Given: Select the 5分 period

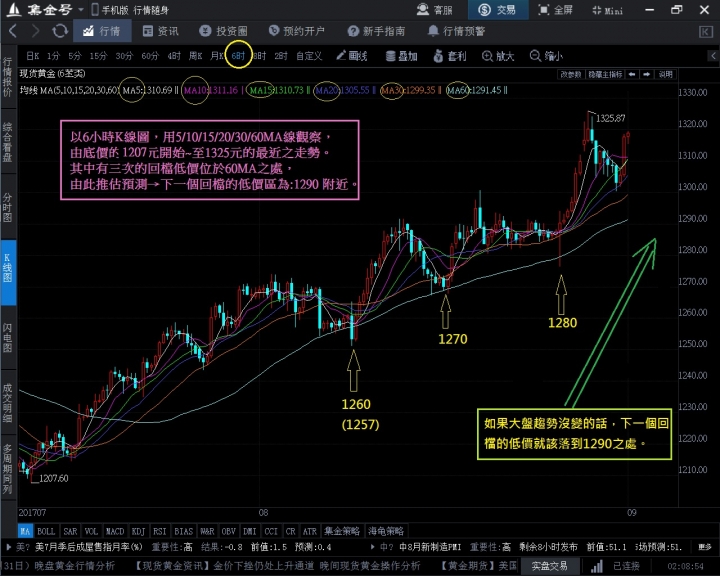Looking at the screenshot, I should tap(75, 56).
